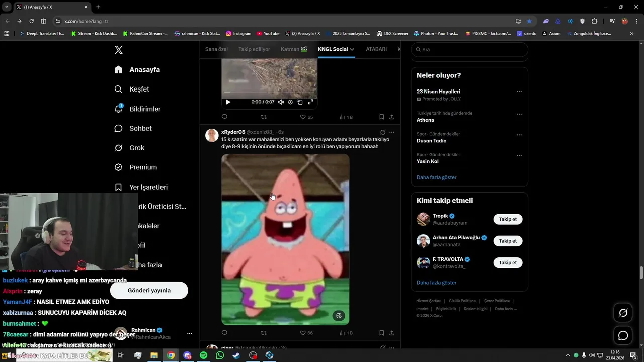Open Grok action on xRyder08 post
This screenshot has width=644, height=362.
(x=383, y=132)
